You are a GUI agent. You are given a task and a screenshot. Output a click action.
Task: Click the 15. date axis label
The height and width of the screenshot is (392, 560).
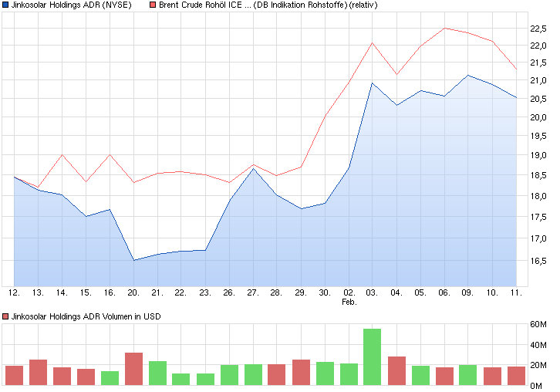click(x=86, y=292)
